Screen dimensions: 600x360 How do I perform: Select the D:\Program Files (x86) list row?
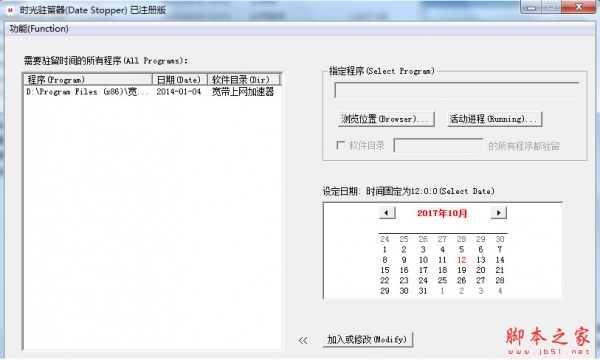pyautogui.click(x=153, y=92)
